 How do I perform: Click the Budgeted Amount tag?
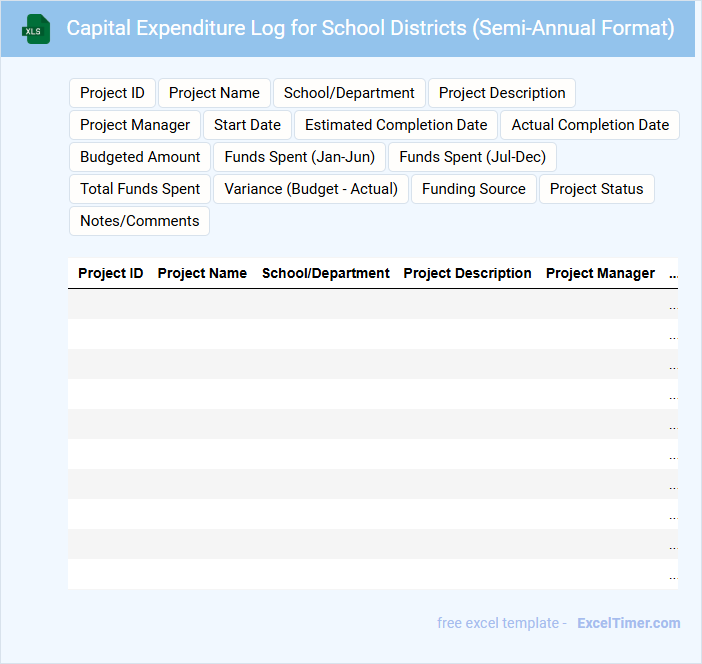coord(140,157)
